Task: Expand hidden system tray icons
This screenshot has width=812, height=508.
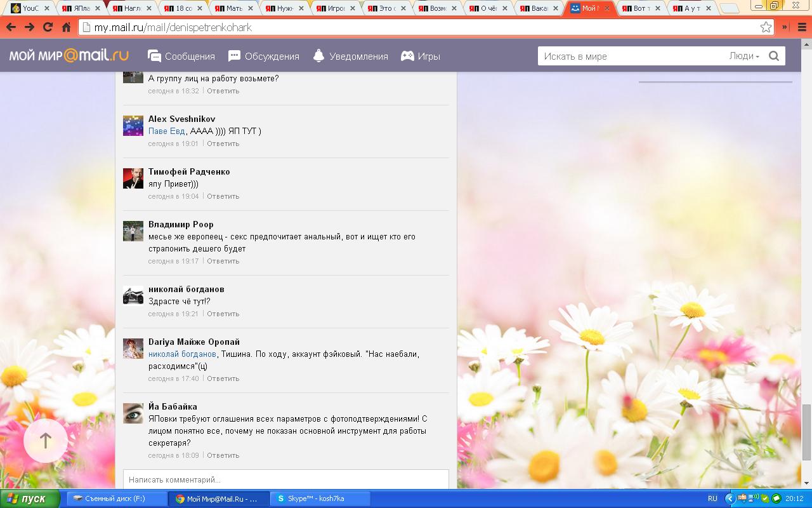Action: (730, 498)
